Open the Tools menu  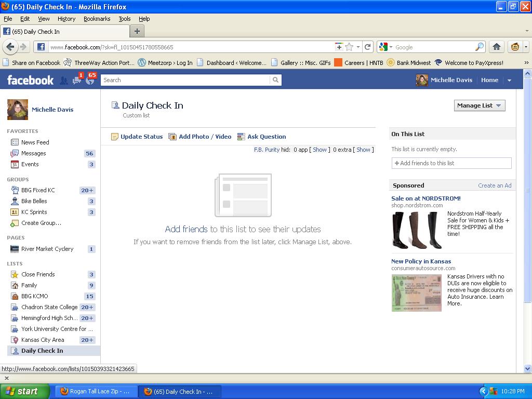(x=125, y=19)
